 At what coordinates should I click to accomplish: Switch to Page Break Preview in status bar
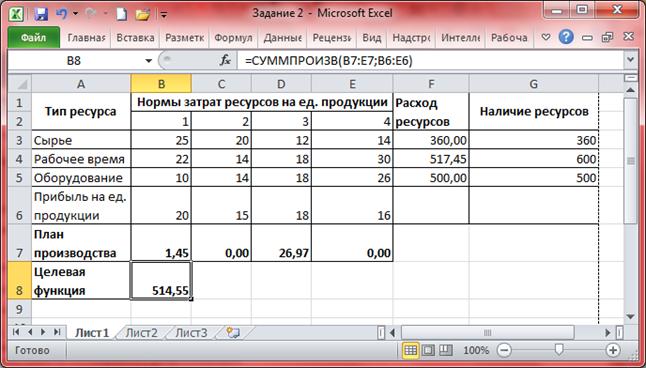coord(446,350)
